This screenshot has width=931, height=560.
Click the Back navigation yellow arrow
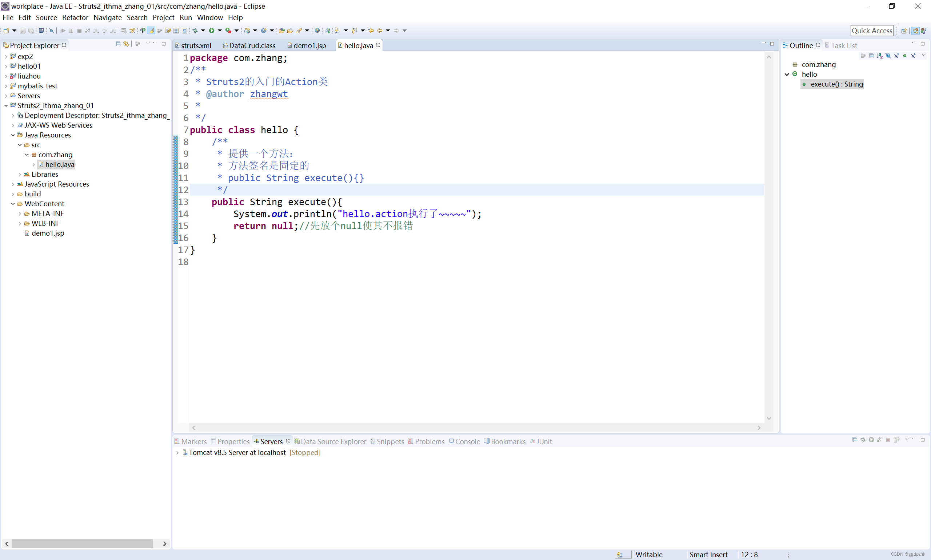point(380,31)
